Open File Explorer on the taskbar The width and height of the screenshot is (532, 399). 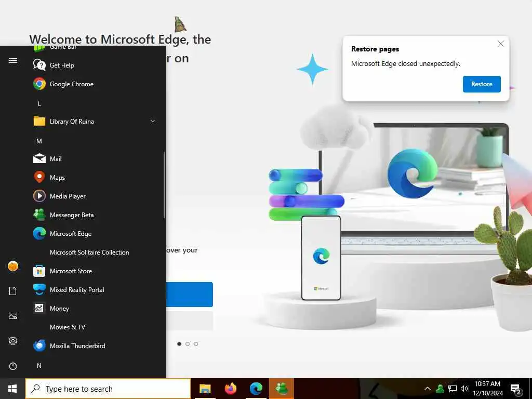(205, 389)
